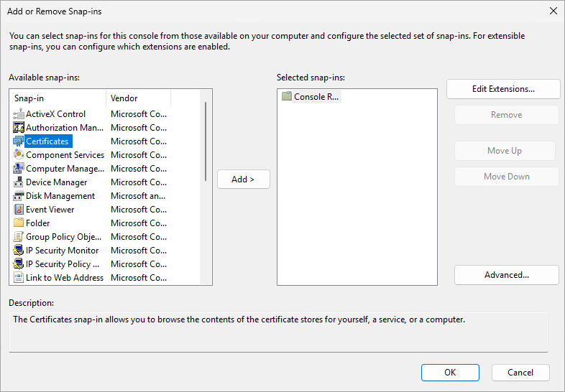Select the Computer Management snap-in icon
Image resolution: width=565 pixels, height=392 pixels.
pyautogui.click(x=19, y=169)
